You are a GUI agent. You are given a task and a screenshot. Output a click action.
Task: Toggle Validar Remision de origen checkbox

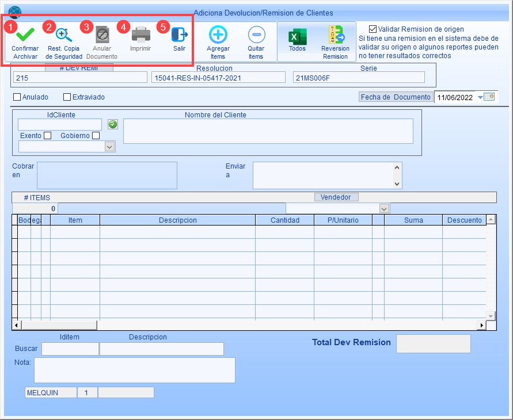click(x=373, y=29)
